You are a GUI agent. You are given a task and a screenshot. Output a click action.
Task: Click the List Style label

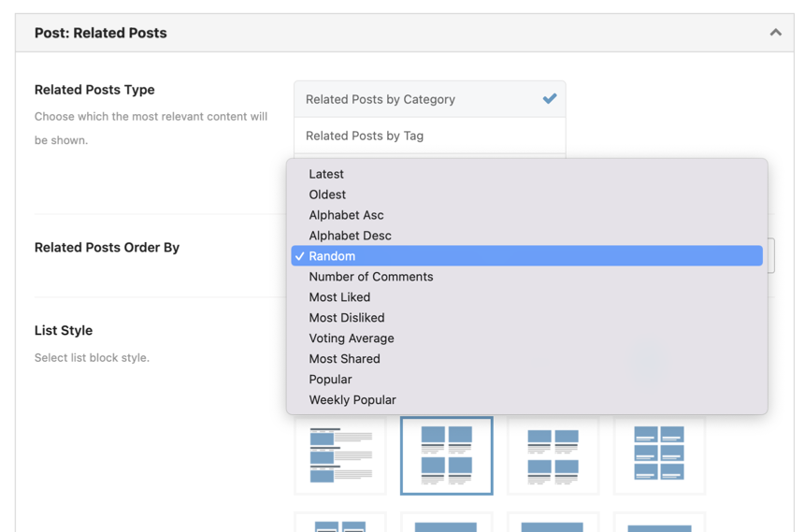pos(64,330)
